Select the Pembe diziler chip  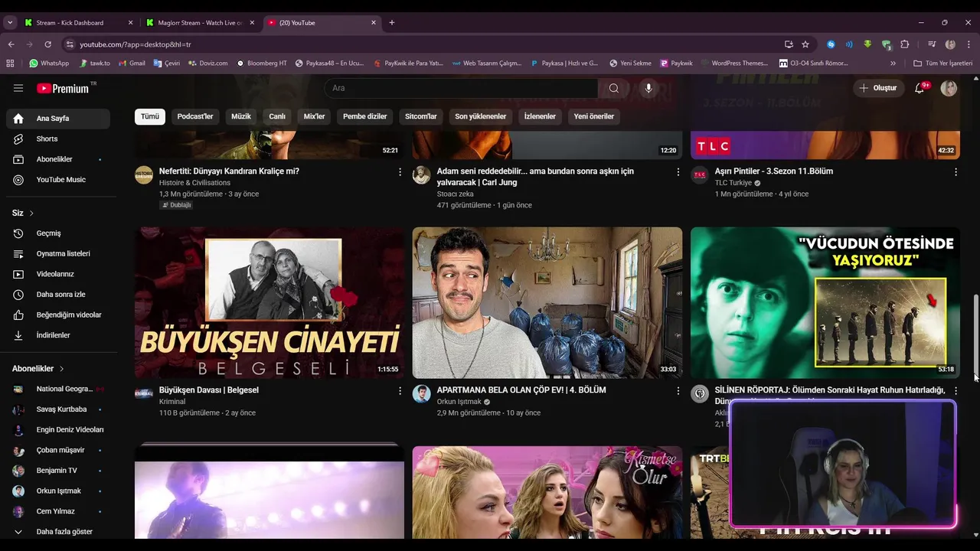(365, 116)
